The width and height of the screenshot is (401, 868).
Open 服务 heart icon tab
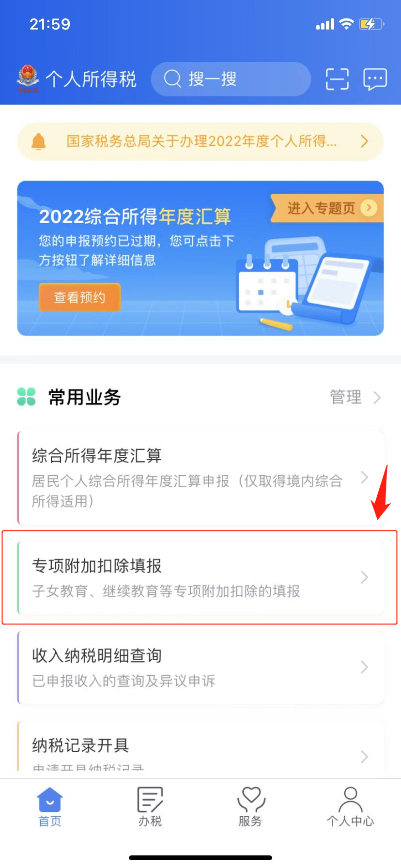click(250, 806)
